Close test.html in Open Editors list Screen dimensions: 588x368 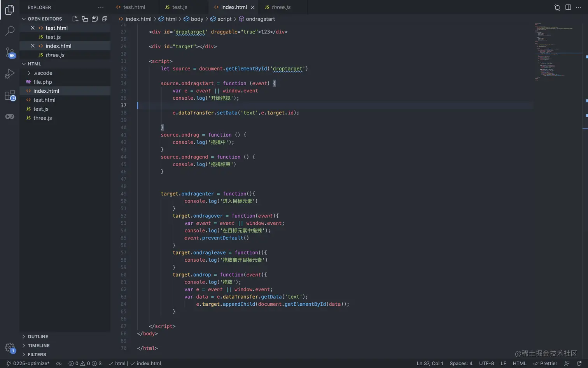coord(33,28)
